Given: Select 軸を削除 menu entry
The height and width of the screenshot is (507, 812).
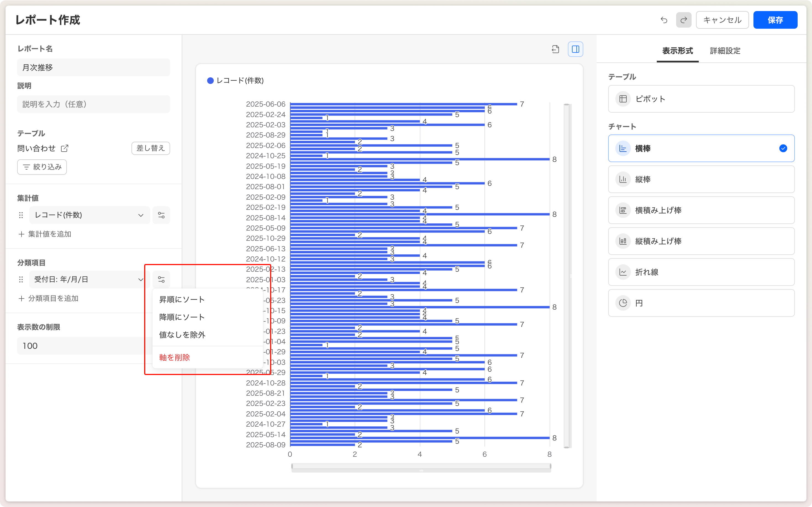Looking at the screenshot, I should tap(174, 357).
